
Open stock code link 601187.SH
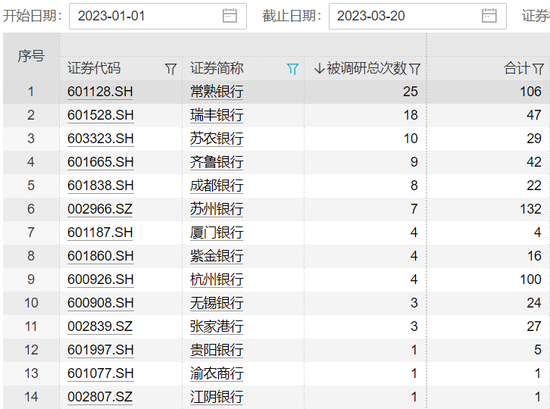(100, 233)
